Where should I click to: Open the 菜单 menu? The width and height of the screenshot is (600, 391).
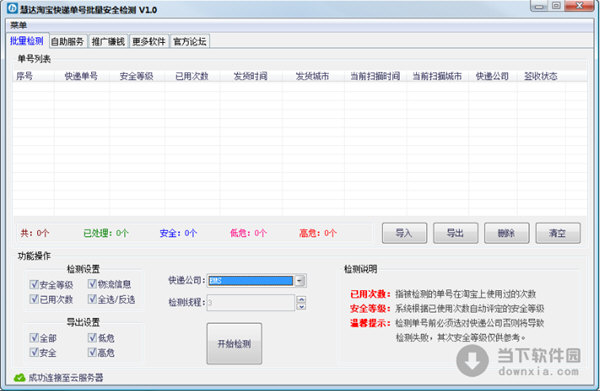pos(18,25)
